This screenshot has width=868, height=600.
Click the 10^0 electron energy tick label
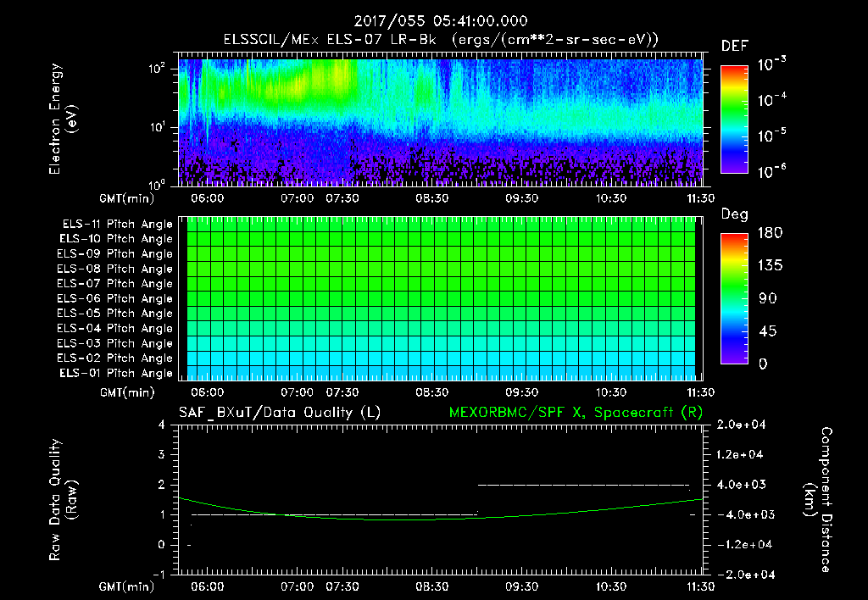coord(158,184)
